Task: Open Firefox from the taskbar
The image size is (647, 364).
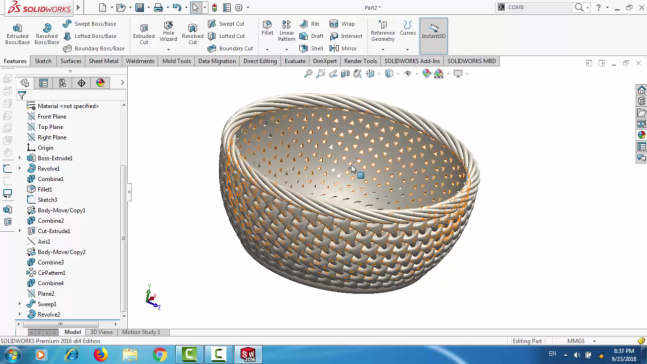Action: (100, 355)
